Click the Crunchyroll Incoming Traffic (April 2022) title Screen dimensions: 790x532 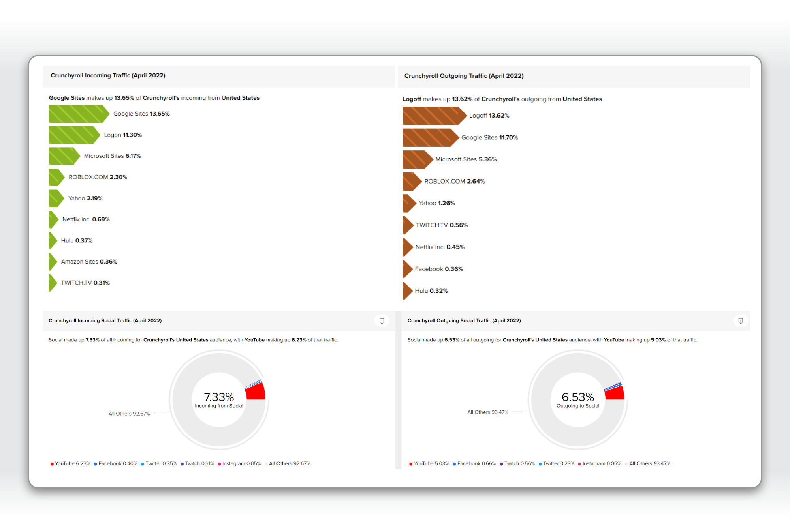(108, 75)
